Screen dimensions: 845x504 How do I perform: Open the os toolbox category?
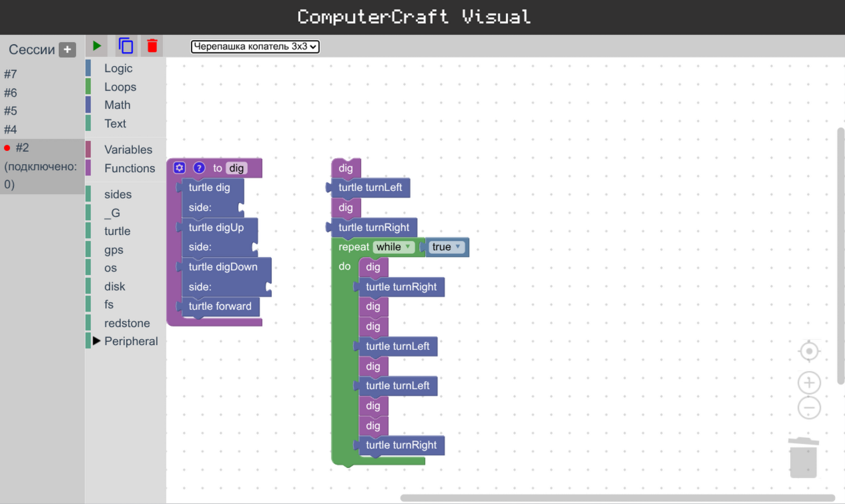tap(125, 268)
